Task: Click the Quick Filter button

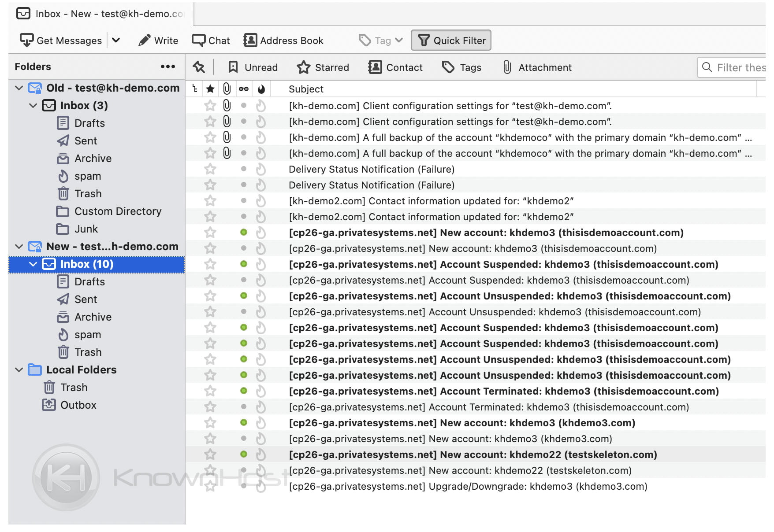Action: point(451,40)
